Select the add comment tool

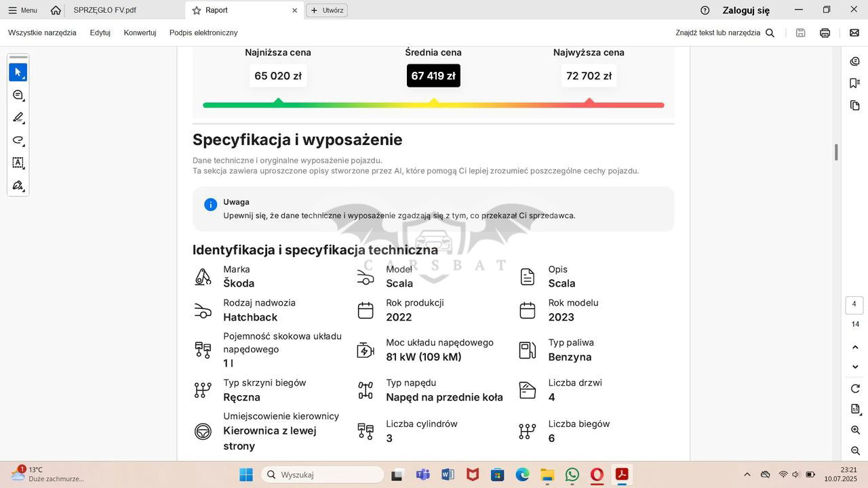[x=18, y=95]
